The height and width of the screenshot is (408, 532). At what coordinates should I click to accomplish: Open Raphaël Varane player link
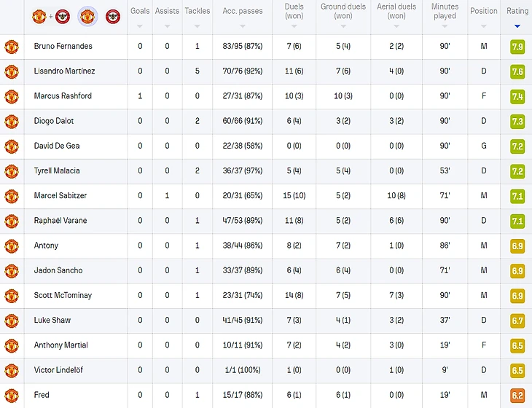[x=60, y=221]
